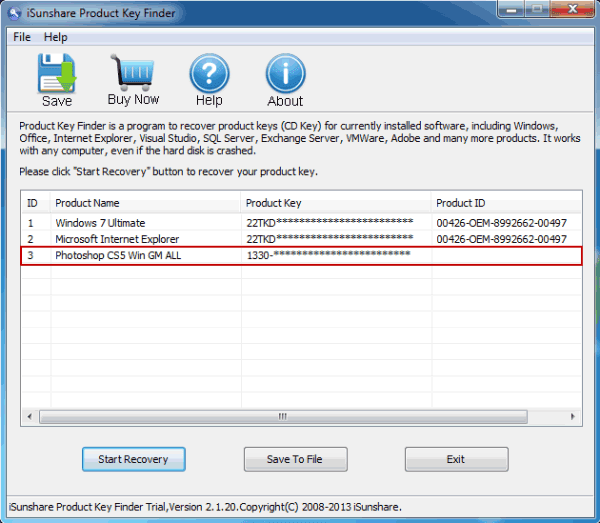Screen dimensions: 600x523
Task: Click the Save floppy disk icon
Action: click(57, 73)
